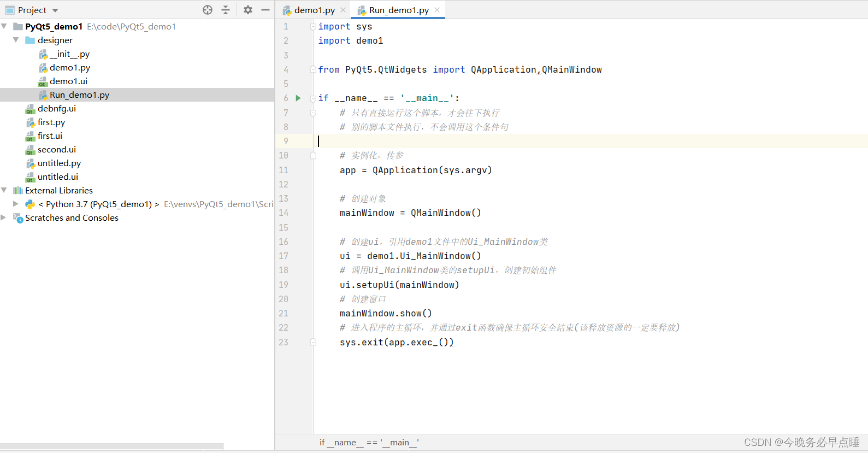Close the Run_demo1.py editor tab
Screen dimensions: 868x453
pos(437,10)
